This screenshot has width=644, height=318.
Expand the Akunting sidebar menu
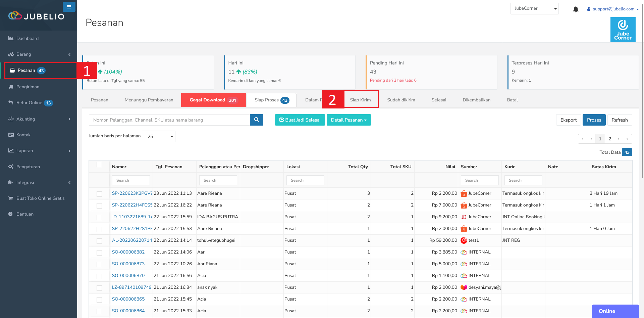coord(39,119)
